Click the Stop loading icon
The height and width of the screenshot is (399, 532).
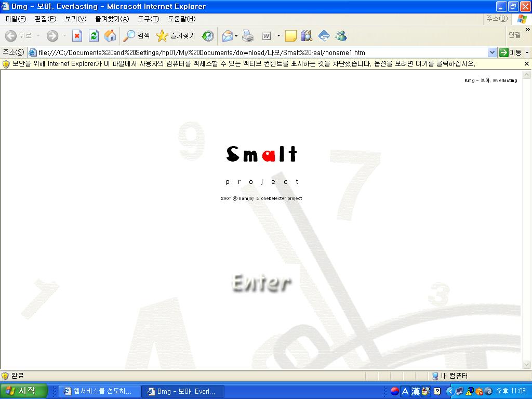(77, 36)
